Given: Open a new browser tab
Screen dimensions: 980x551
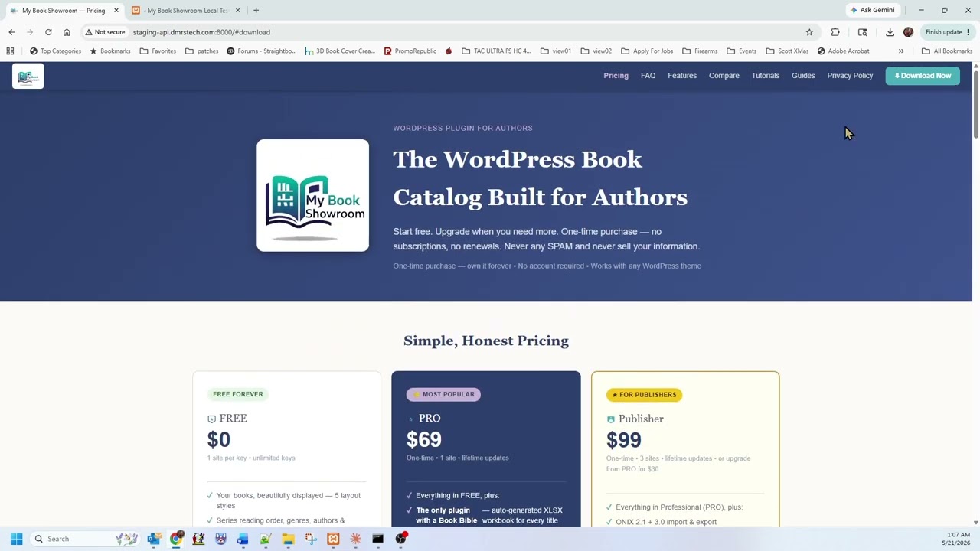Looking at the screenshot, I should tap(256, 11).
